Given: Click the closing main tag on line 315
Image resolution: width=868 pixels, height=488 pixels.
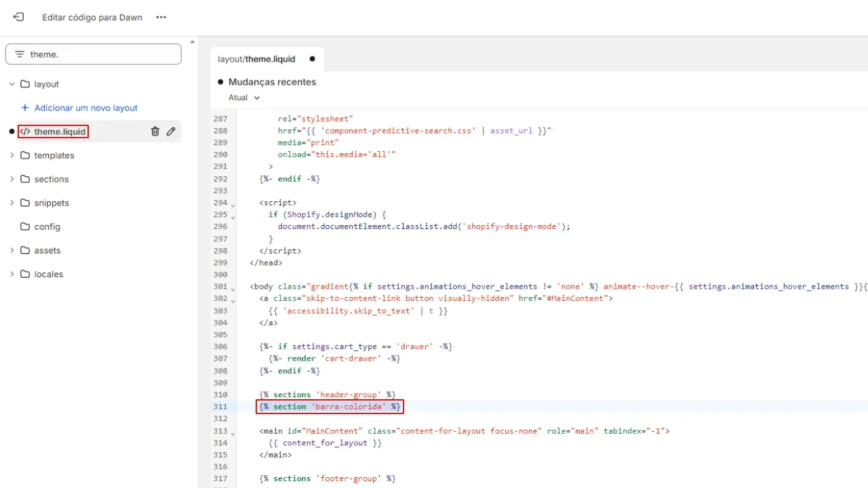Looking at the screenshot, I should tap(275, 455).
